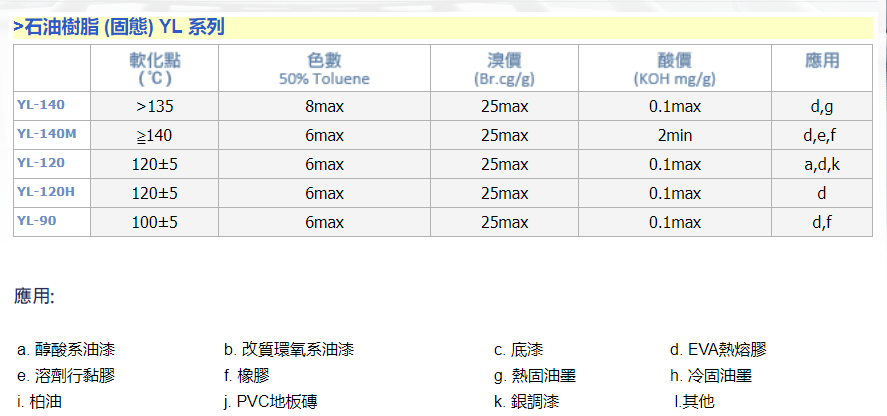The width and height of the screenshot is (887, 416).
Task: Select the 酸價 (KOH mg/g) column header
Action: tap(674, 68)
